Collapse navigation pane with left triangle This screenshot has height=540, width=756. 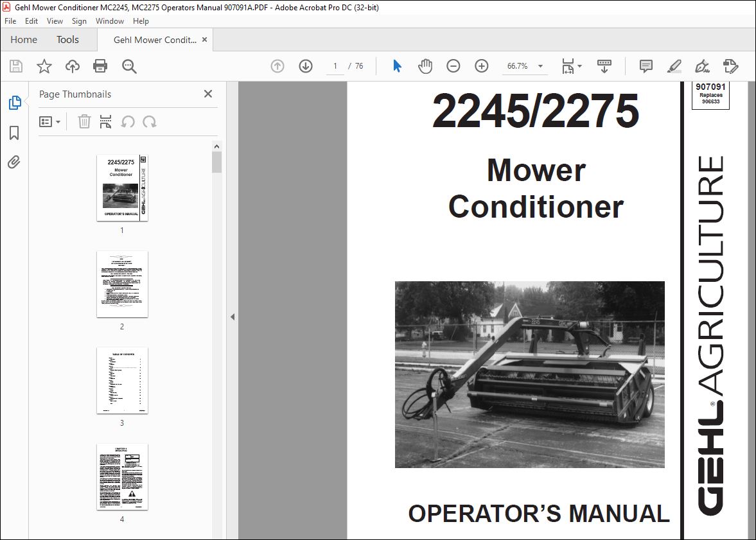(233, 317)
